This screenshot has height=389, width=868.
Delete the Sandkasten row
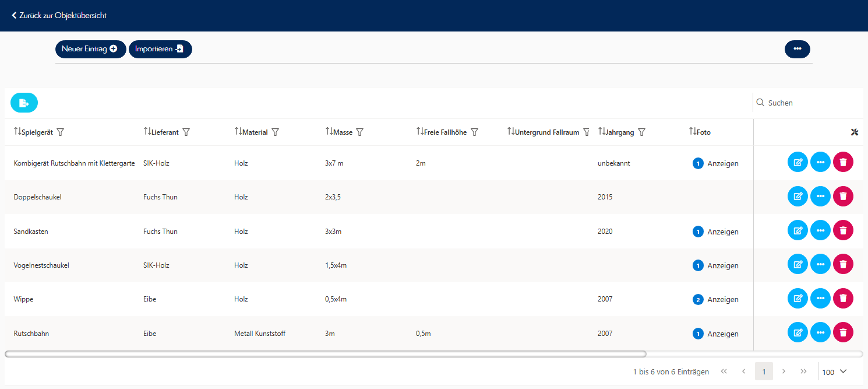[843, 231]
